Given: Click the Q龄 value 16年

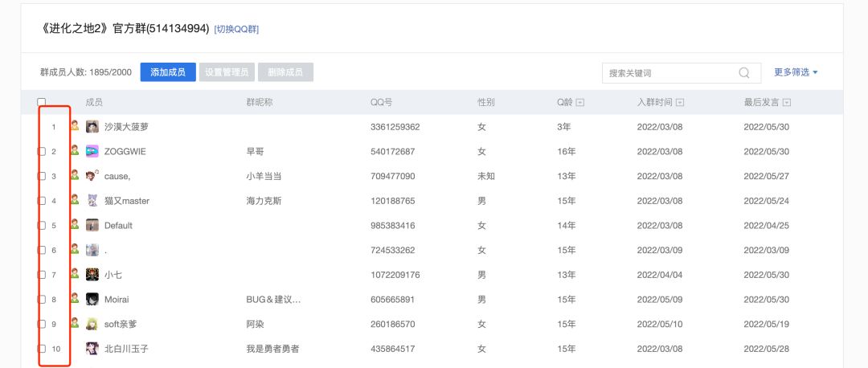Looking at the screenshot, I should coord(567,151).
